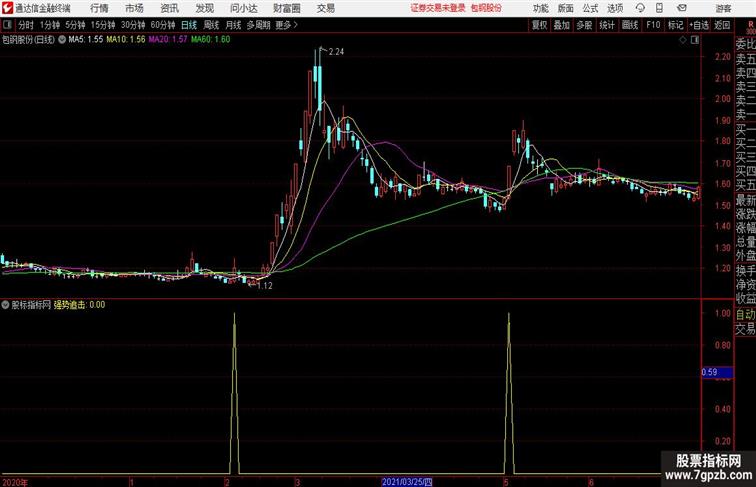Expand the indicator dropdown next to 包钢股份(日线)
The width and height of the screenshot is (756, 487).
pyautogui.click(x=62, y=40)
